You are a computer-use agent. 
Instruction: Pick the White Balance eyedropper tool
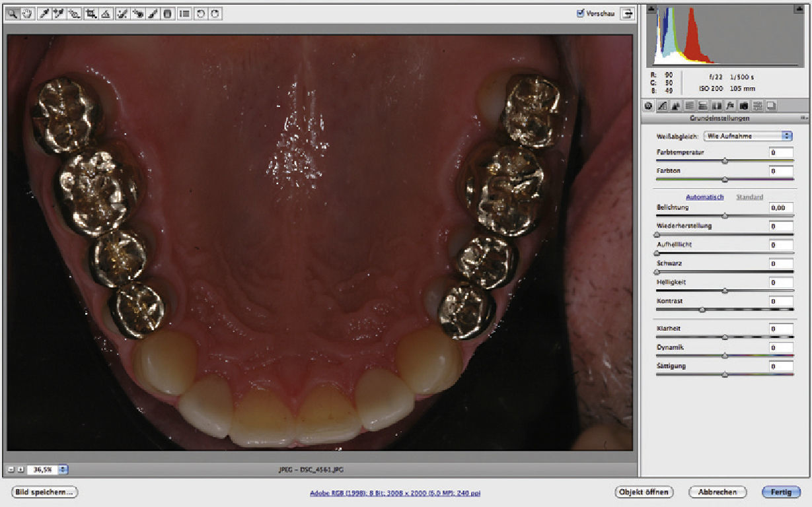point(45,13)
